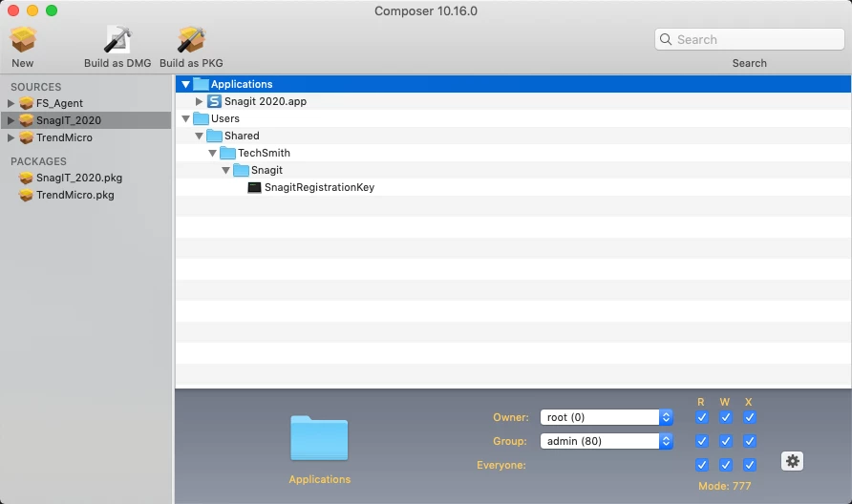Click the green zoom window button
This screenshot has height=504, width=852.
click(52, 10)
